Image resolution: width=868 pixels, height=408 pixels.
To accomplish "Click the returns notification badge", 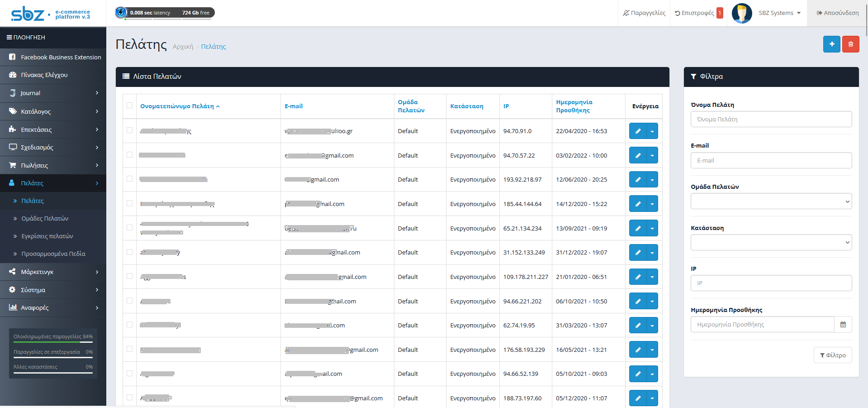I will (720, 13).
